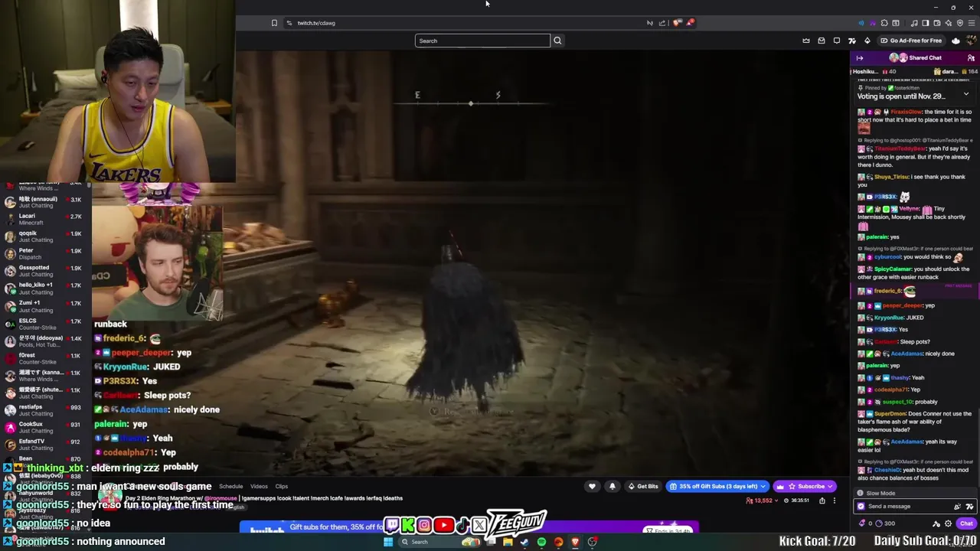Viewport: 980px width, 551px height.
Task: Click the Get Bits button below video
Action: click(643, 486)
